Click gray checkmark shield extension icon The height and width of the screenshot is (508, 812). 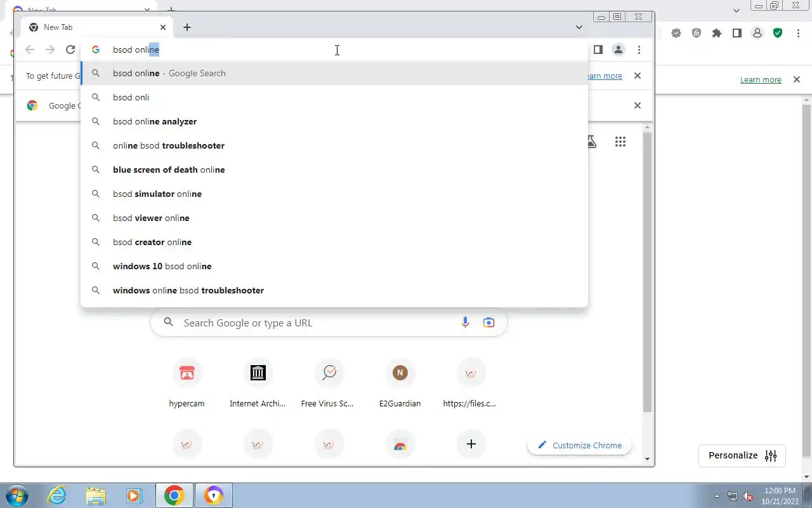tap(676, 33)
